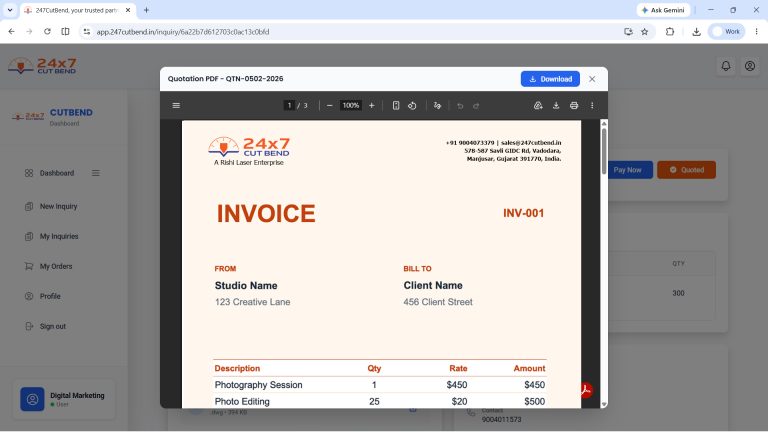Click the Photo Editing table row text

coord(242,402)
